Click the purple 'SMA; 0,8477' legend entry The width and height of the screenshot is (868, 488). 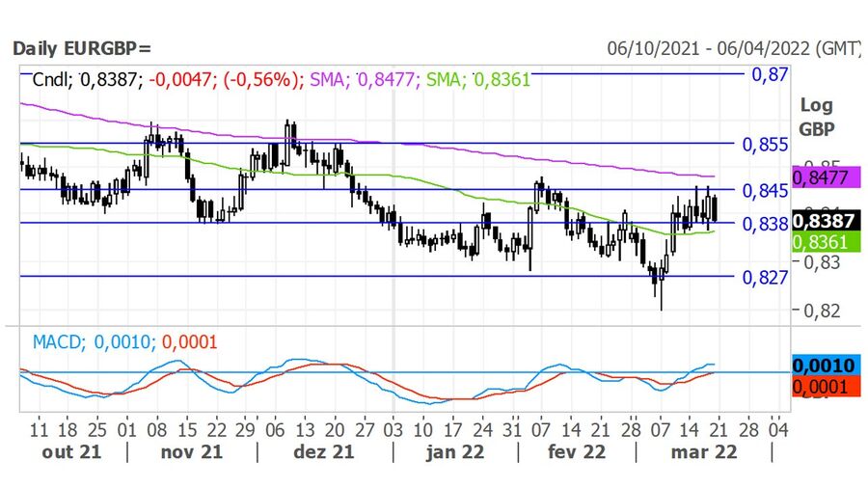[364, 80]
